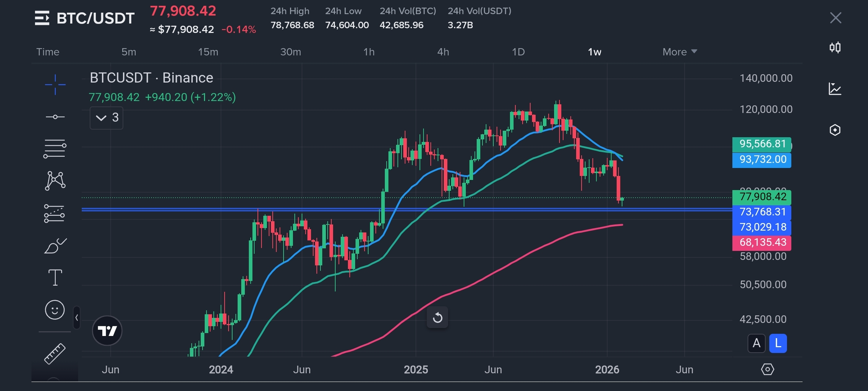Switch to the 4h timeframe tab
Image resolution: width=868 pixels, height=391 pixels.
pos(443,52)
